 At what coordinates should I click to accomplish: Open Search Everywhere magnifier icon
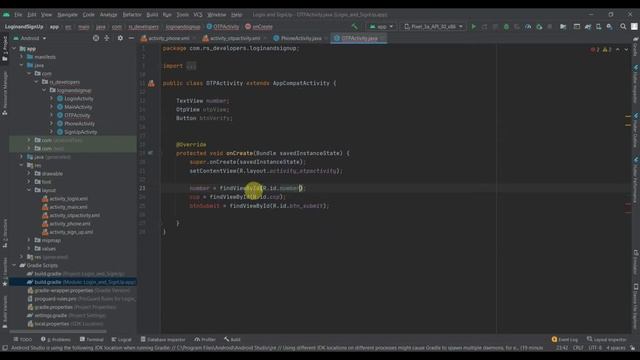tap(623, 27)
